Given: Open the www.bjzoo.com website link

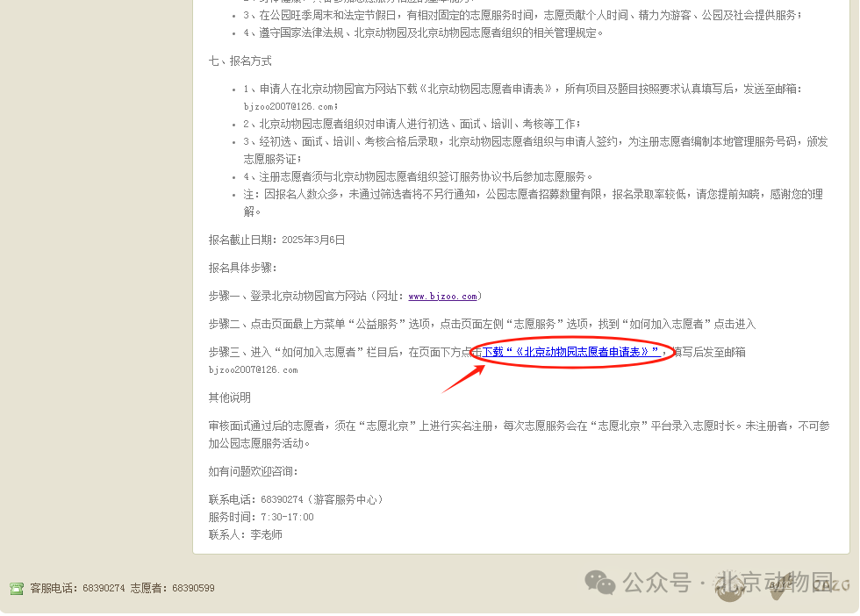Looking at the screenshot, I should pos(442,297).
